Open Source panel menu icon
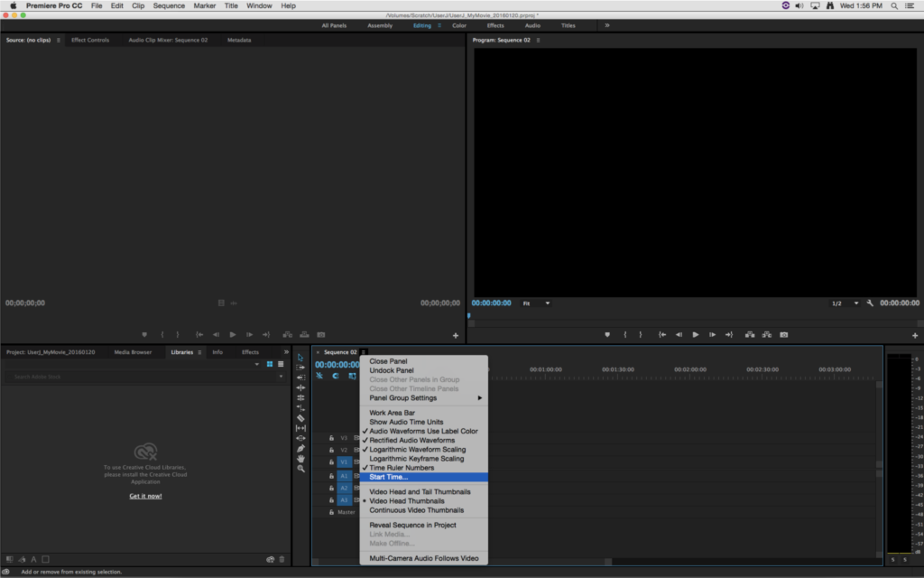 point(58,40)
